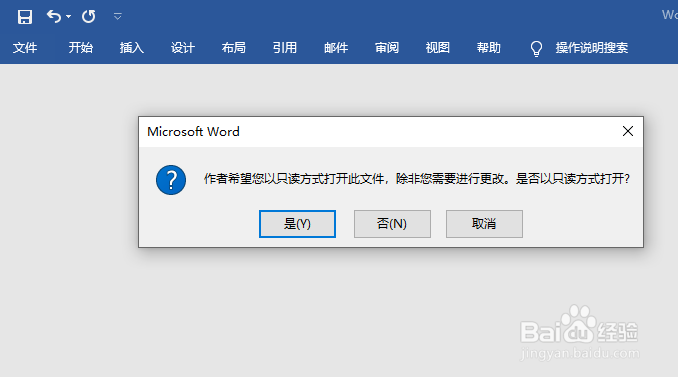
Task: Click the Save icon in quick access toolbar
Action: (x=25, y=17)
